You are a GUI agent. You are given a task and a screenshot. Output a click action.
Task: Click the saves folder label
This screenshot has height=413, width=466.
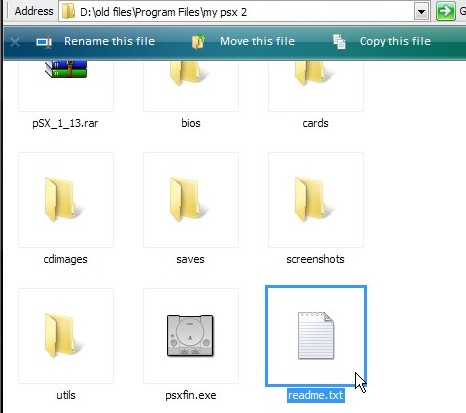pyautogui.click(x=190, y=259)
